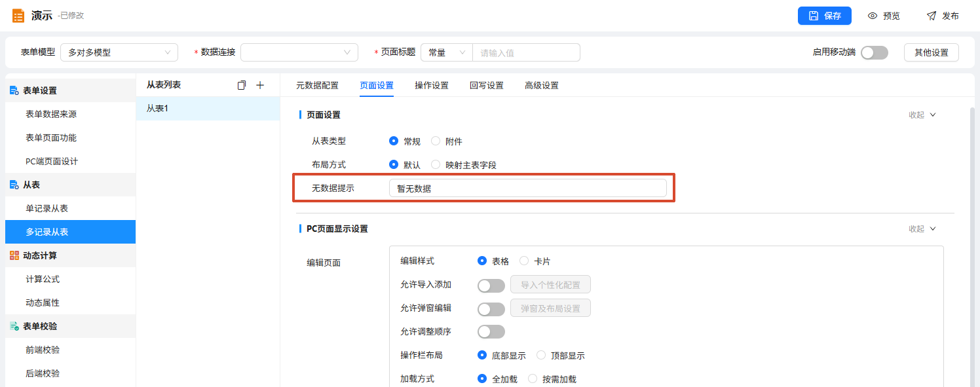Open 后端校验 in the sidebar
Screen dimensions: 980x387
click(70, 373)
